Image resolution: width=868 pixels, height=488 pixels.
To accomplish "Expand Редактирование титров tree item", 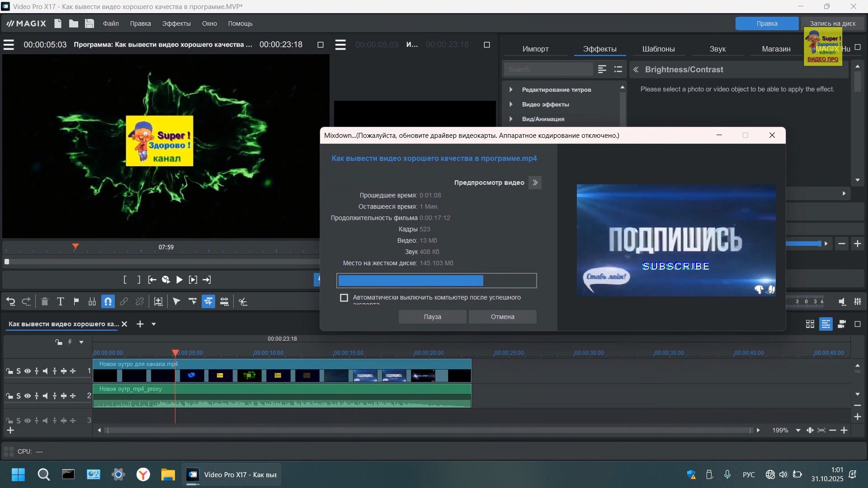I will pyautogui.click(x=511, y=89).
